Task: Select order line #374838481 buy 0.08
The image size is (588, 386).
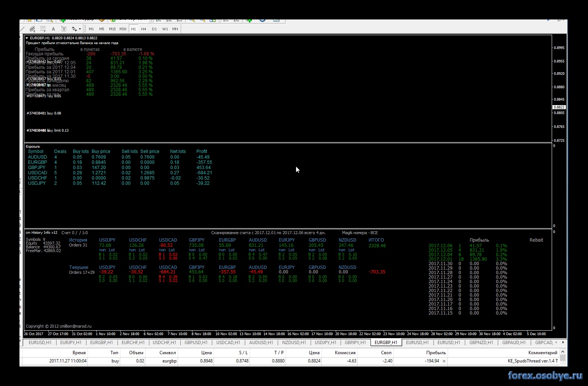Action: click(44, 113)
